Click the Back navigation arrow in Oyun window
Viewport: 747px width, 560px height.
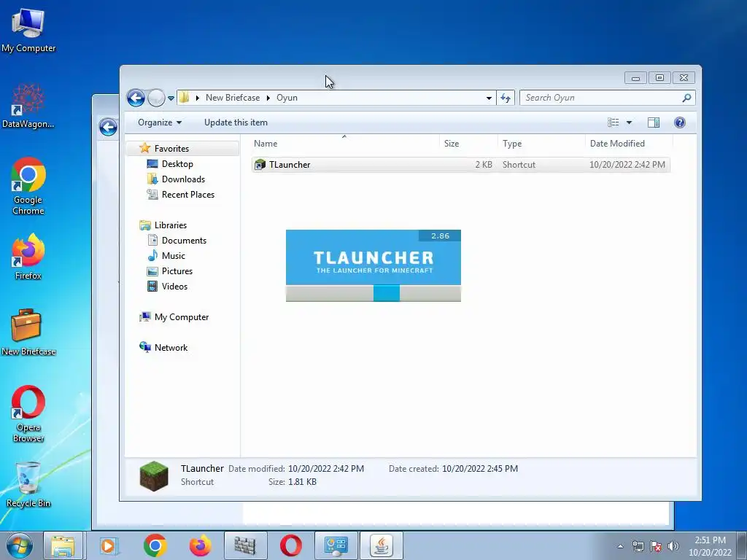click(x=136, y=98)
